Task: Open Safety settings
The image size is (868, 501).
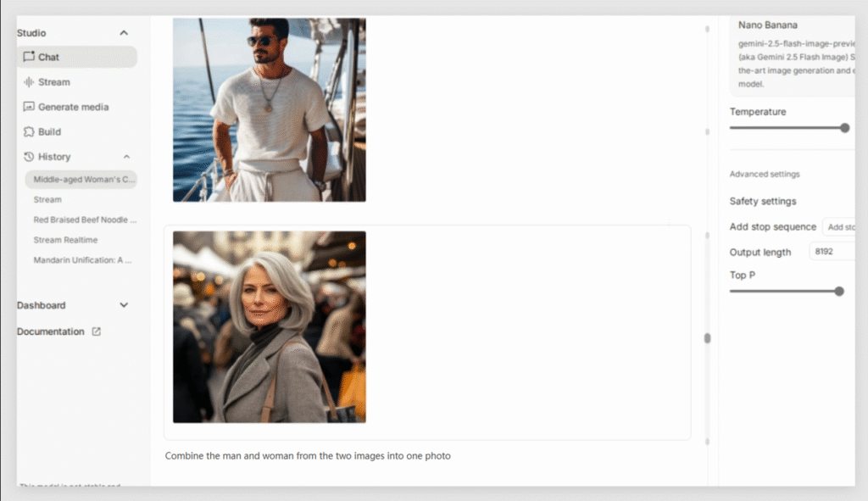Action: (763, 201)
